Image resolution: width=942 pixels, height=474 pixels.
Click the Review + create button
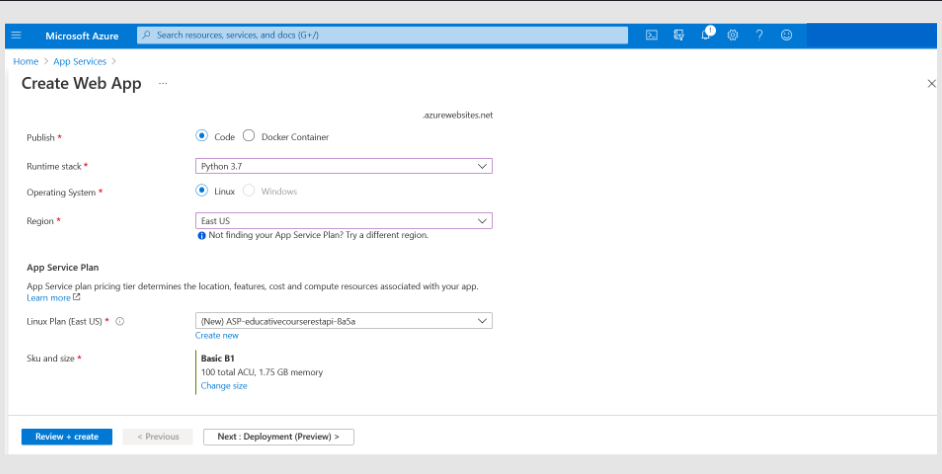click(x=67, y=437)
